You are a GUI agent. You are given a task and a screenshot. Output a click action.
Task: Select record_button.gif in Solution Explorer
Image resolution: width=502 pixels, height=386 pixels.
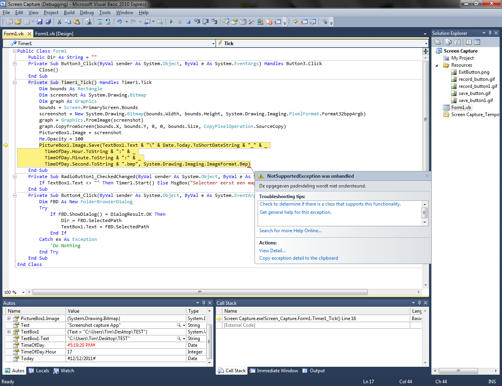click(x=477, y=79)
